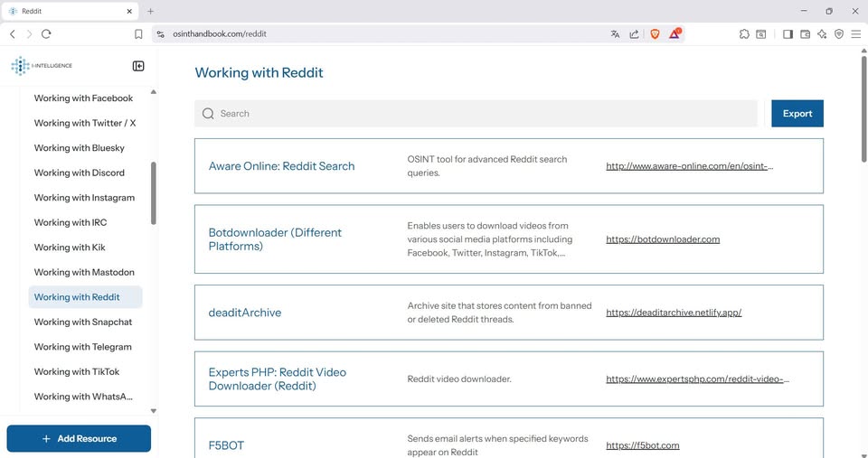Open Working with Facebook section
The width and height of the screenshot is (868, 458).
pyautogui.click(x=83, y=98)
